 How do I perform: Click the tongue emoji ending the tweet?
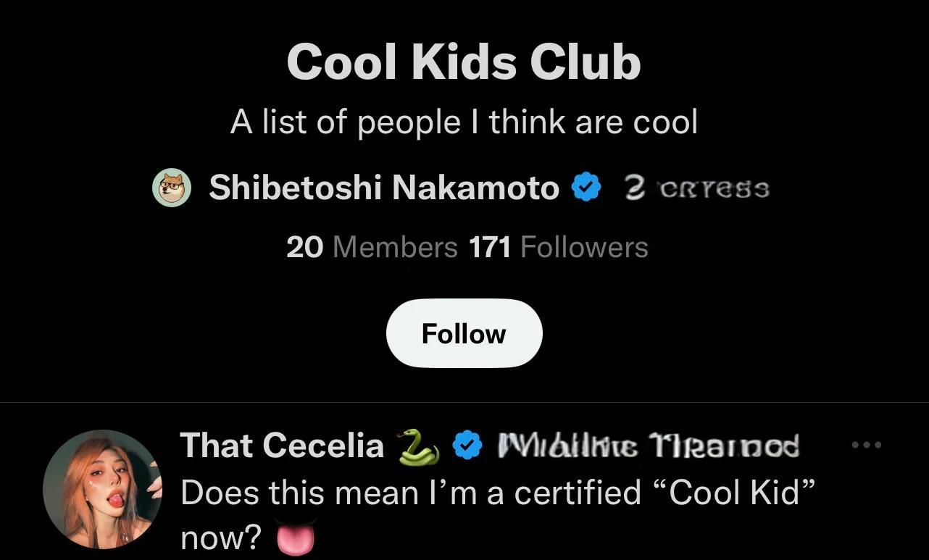coord(297,538)
